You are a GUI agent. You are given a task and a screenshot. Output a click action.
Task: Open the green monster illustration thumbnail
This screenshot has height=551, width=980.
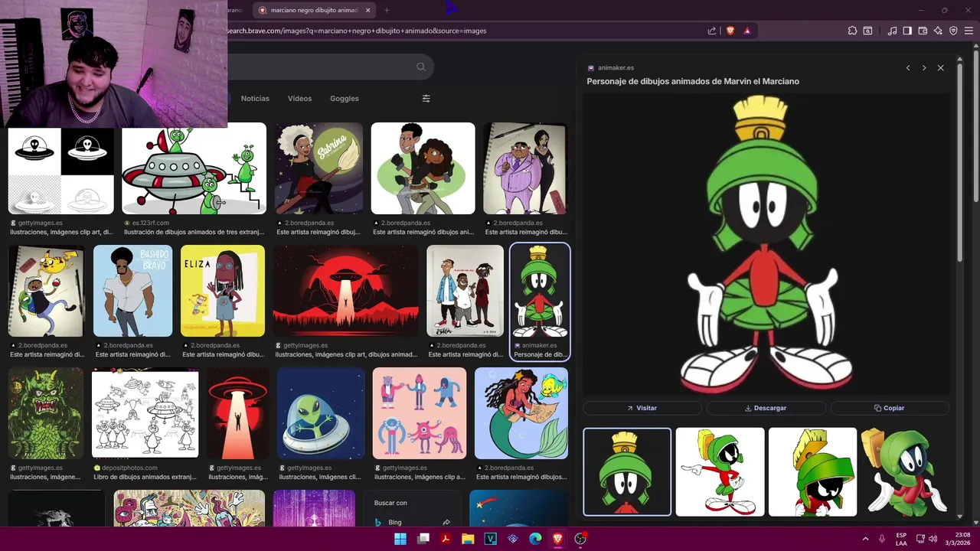[x=46, y=413]
